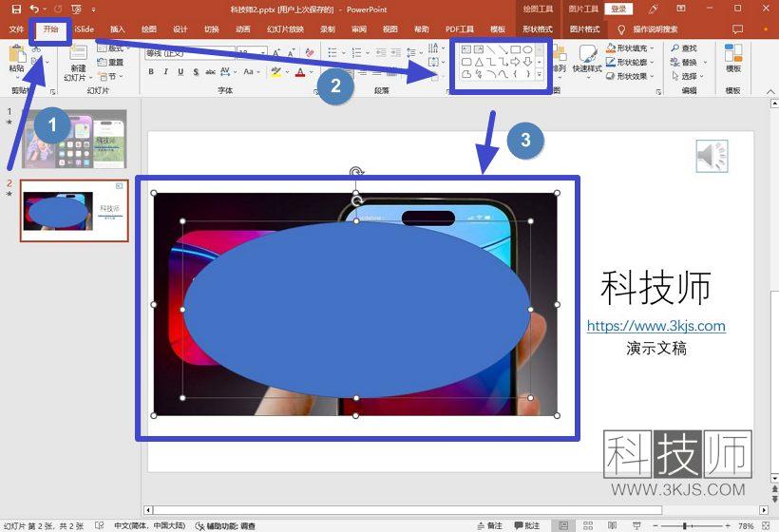
Task: Click the Find (查找) magnifier button
Action: [684, 48]
